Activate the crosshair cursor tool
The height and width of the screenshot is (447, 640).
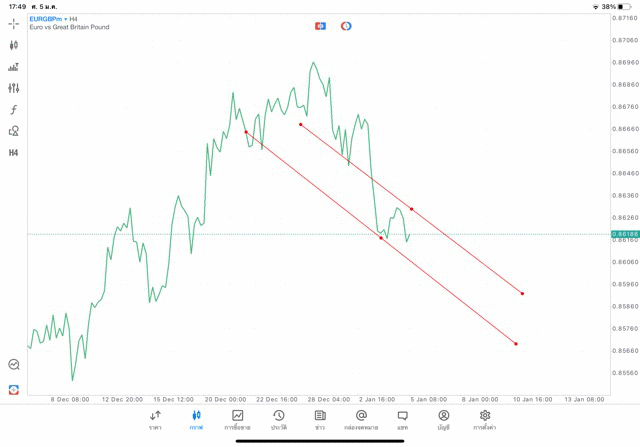pos(14,23)
